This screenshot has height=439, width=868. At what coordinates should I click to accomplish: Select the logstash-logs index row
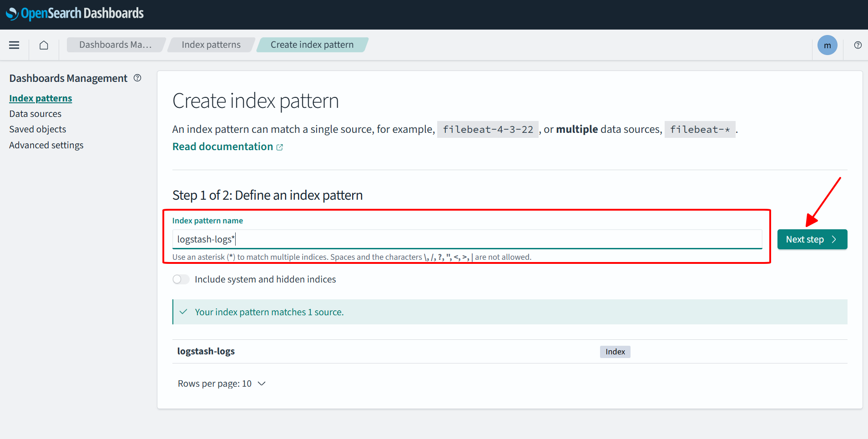click(206, 351)
